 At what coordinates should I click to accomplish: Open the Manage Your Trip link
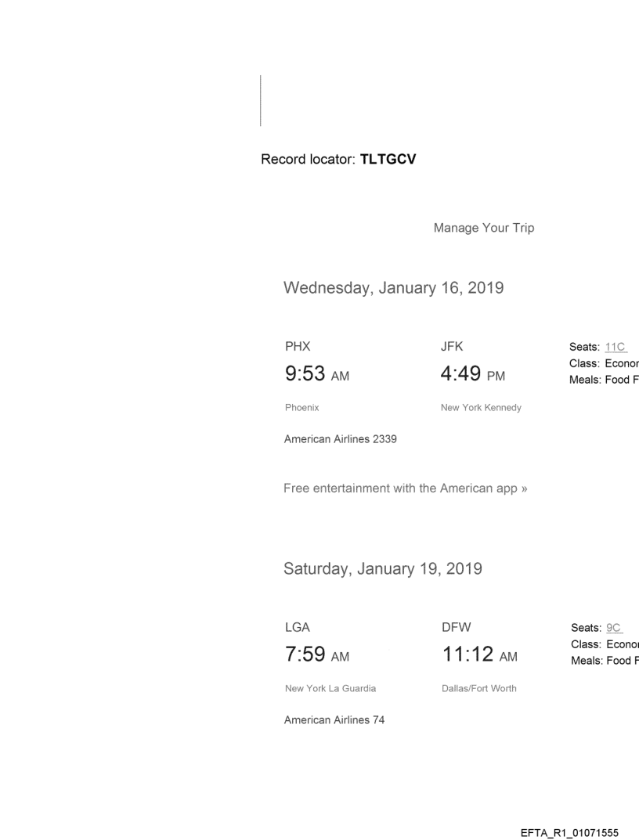pyautogui.click(x=483, y=228)
